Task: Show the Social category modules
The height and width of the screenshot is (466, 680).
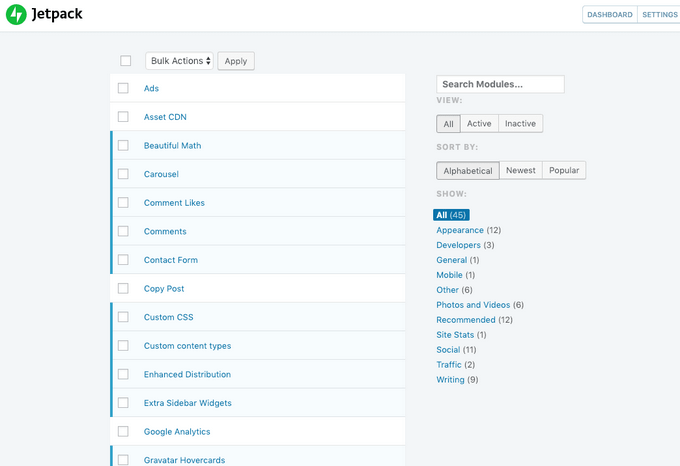Action: pyautogui.click(x=448, y=350)
